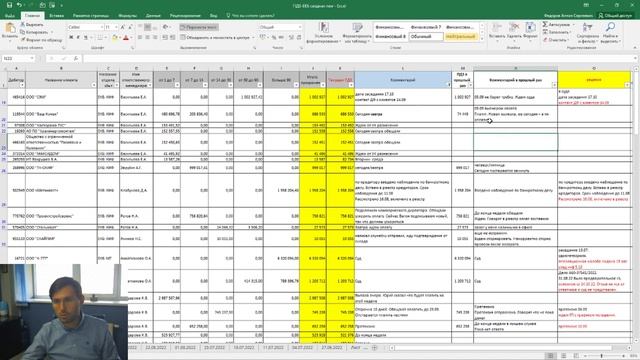Click the red font color icon
Screen dimensions: 640x360
coord(126,38)
